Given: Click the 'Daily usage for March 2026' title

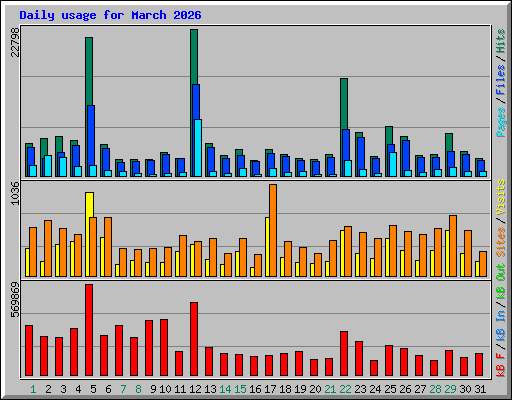Looking at the screenshot, I should [x=110, y=15].
